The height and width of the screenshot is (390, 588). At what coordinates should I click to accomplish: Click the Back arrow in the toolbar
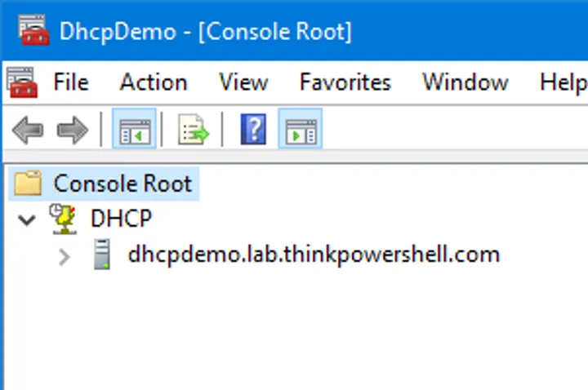pyautogui.click(x=28, y=131)
